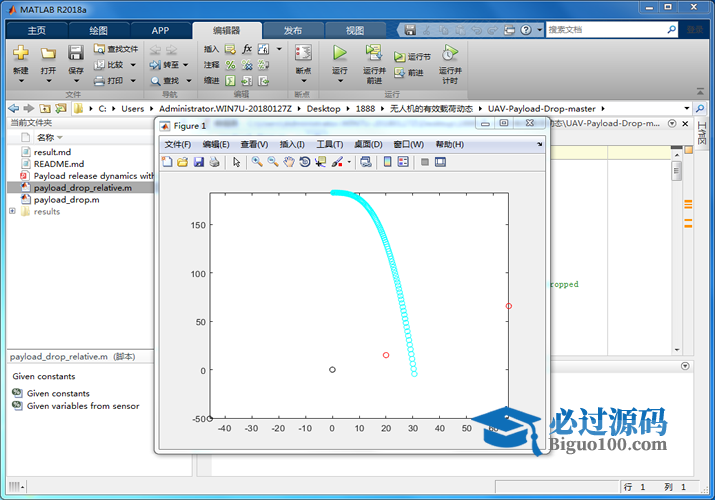Click the Zoom In tool in Figure toolbar

pos(257,162)
